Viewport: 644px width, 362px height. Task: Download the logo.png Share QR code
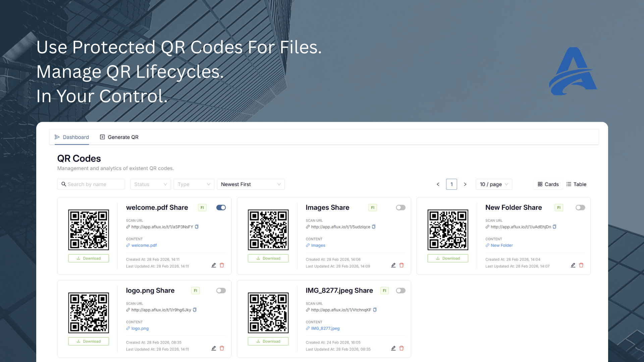(x=89, y=341)
